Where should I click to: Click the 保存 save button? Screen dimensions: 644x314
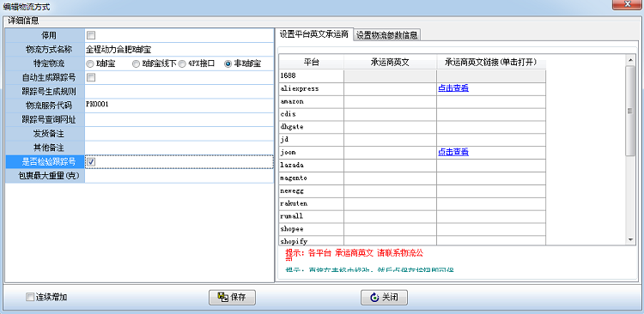(232, 297)
